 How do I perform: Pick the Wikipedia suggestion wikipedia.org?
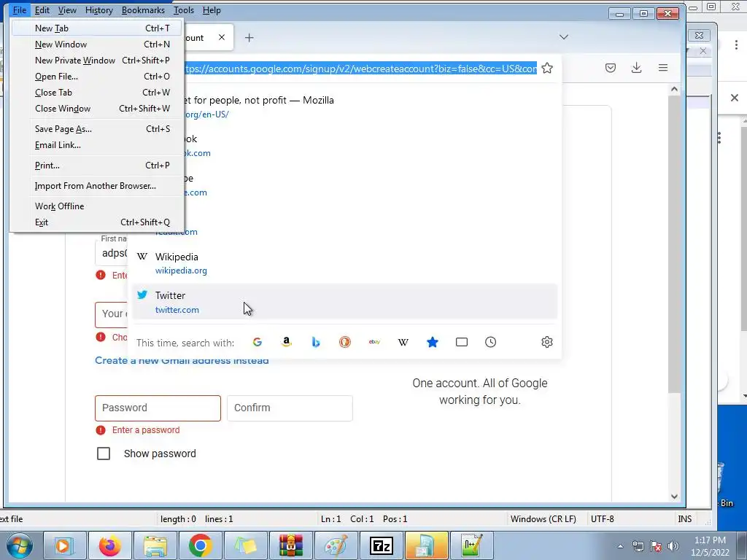345,262
